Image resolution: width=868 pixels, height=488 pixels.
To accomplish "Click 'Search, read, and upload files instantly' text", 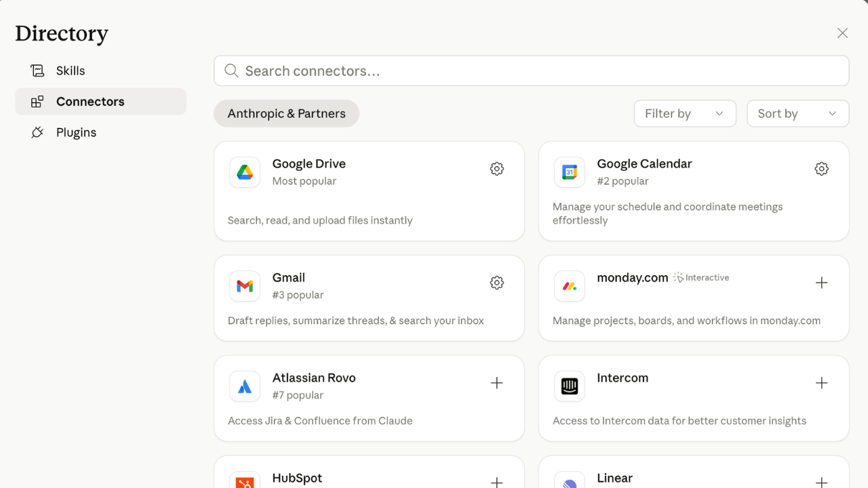I will pos(320,220).
